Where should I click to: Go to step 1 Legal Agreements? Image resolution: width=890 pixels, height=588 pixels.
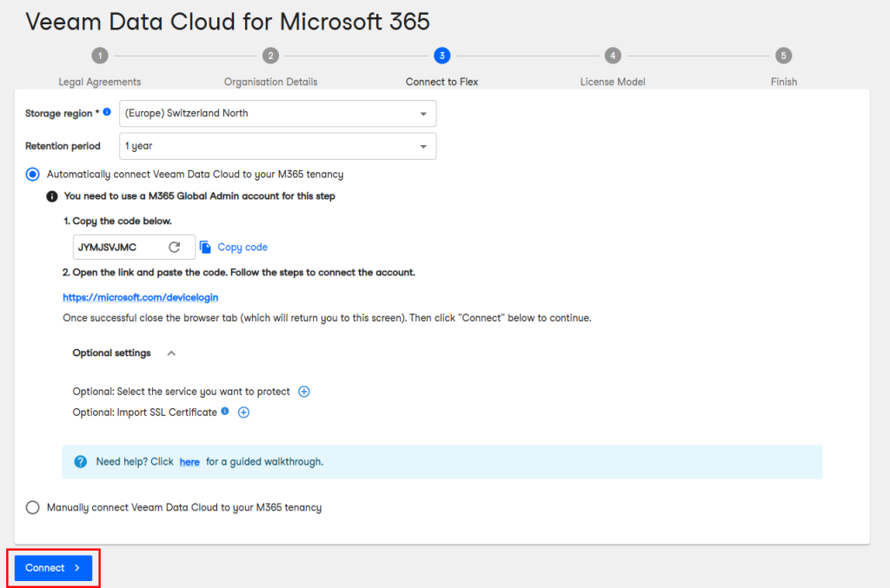pyautogui.click(x=100, y=56)
